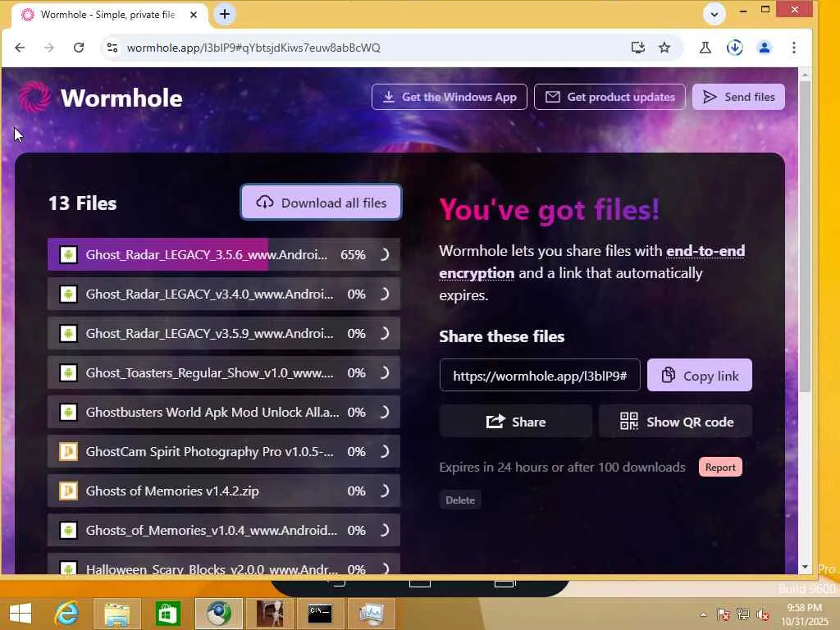Open Chrome Labs flask icon
Image resolution: width=840 pixels, height=630 pixels.
coord(705,48)
